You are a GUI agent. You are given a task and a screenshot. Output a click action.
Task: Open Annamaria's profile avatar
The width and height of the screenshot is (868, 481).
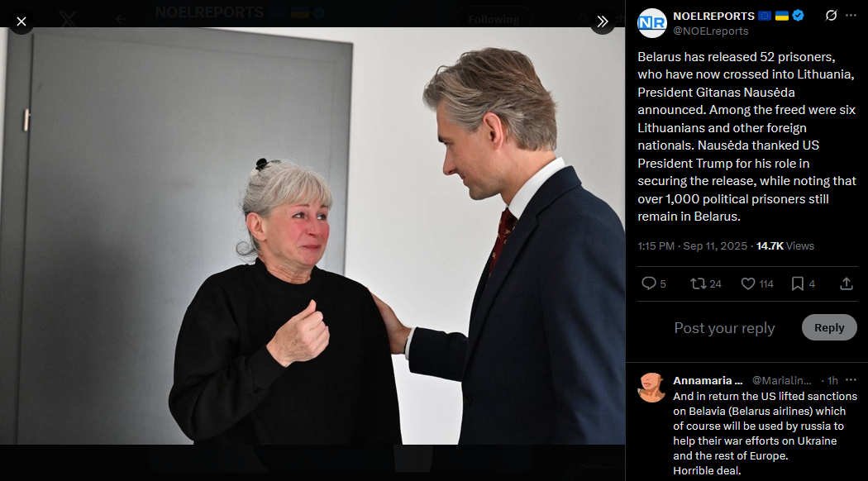tap(651, 387)
